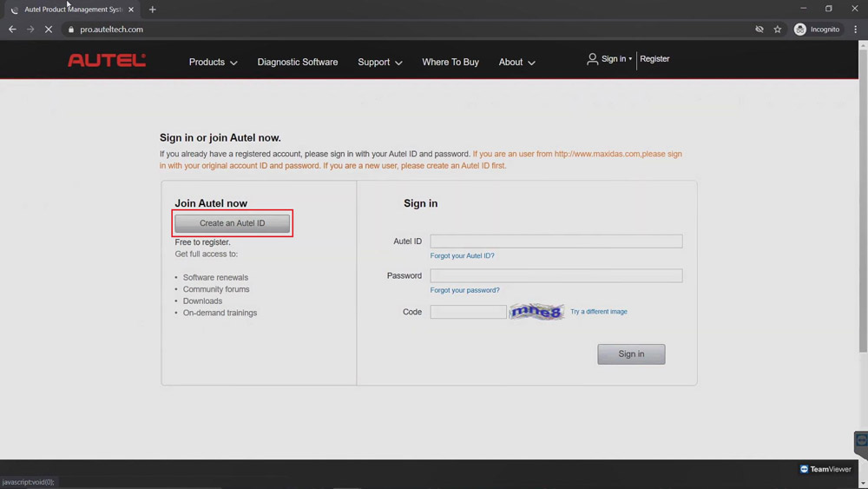Image resolution: width=868 pixels, height=489 pixels.
Task: Click the Community forums list item
Action: 216,289
